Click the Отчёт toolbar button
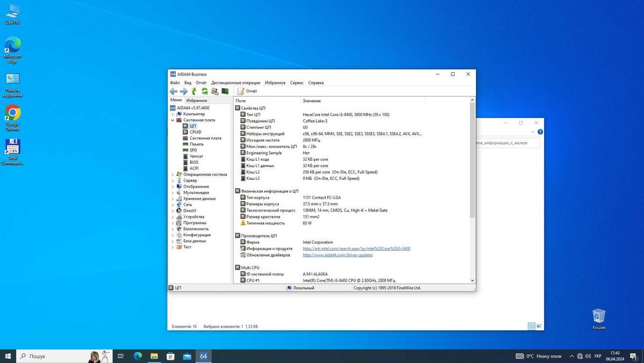 point(247,92)
